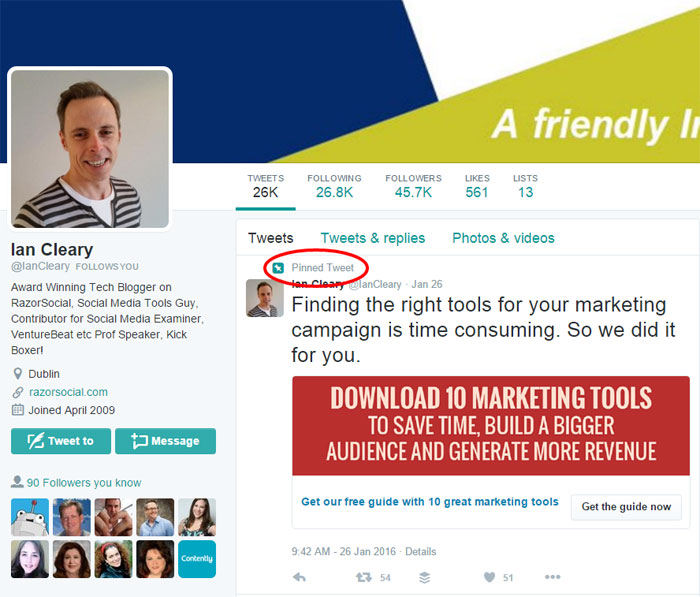Open the razorsocial.com website link
The height and width of the screenshot is (597, 700).
(68, 392)
